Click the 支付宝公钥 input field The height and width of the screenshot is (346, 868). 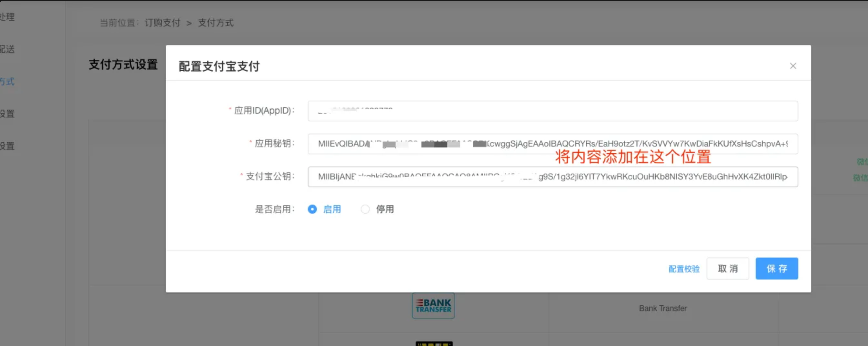point(553,177)
